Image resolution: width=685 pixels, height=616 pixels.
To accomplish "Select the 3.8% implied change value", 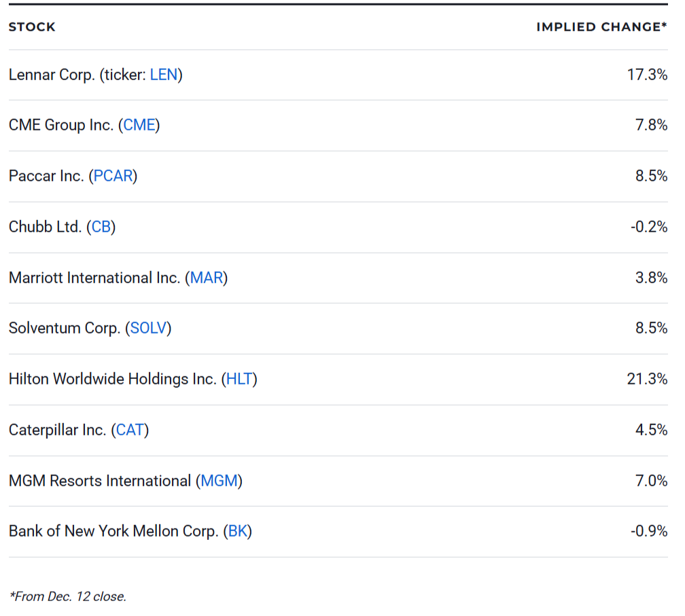I will (651, 278).
